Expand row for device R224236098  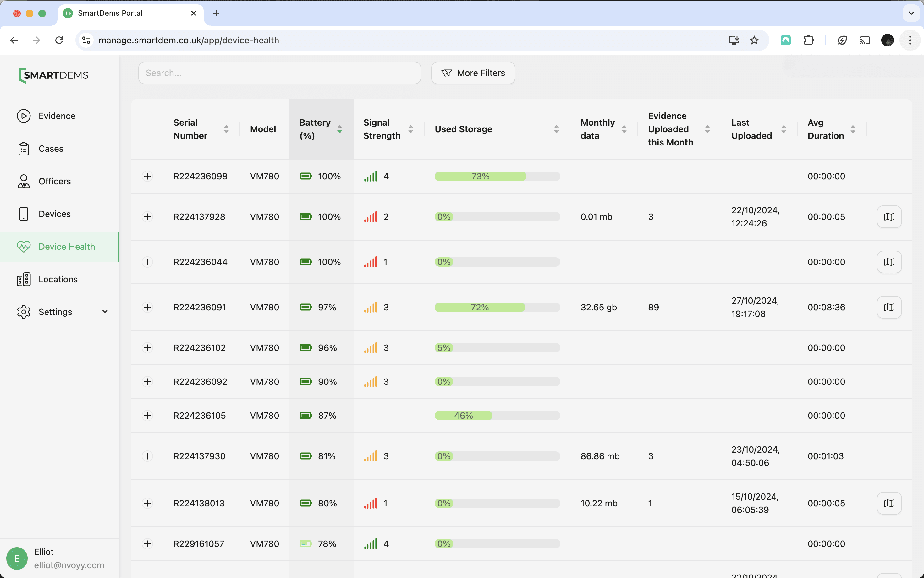coord(147,176)
